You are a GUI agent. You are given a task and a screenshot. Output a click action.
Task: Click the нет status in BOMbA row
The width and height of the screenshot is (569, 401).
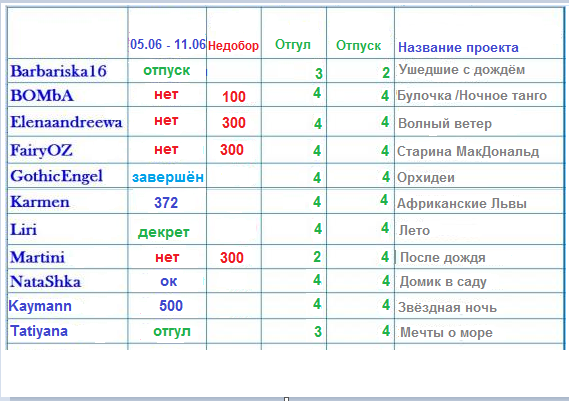coord(166,94)
